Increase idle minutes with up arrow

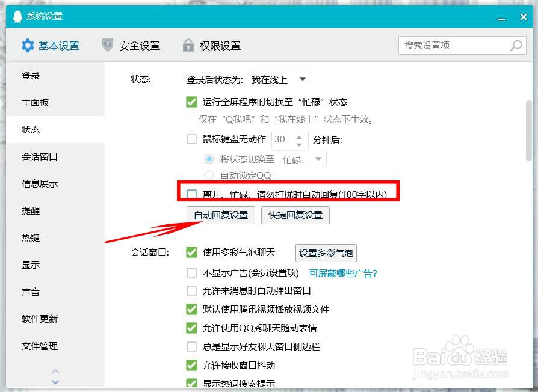299,136
